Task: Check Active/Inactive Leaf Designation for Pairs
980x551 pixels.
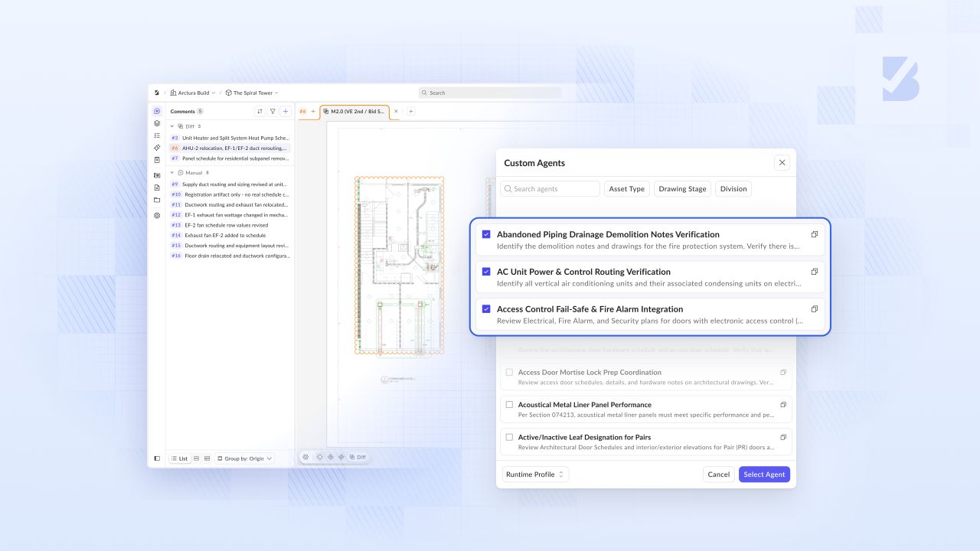Action: pyautogui.click(x=509, y=437)
